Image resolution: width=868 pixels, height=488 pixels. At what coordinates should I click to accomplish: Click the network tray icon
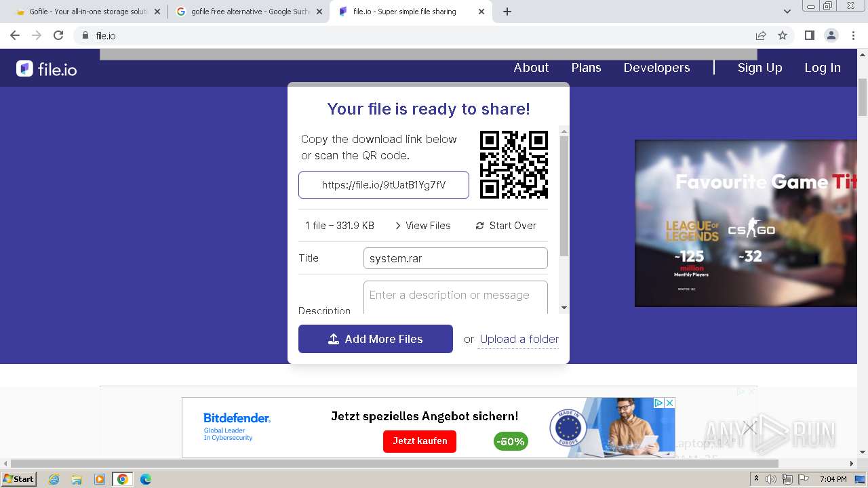(787, 479)
